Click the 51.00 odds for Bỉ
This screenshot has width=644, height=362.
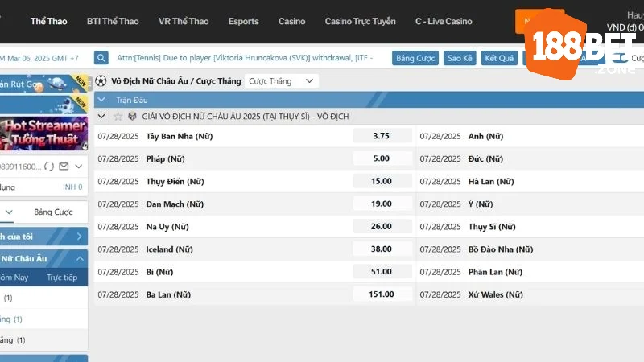pos(382,271)
